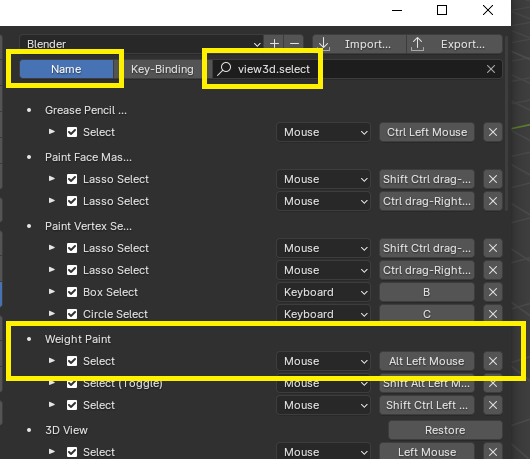The image size is (530, 459).
Task: Change the C key binding for Circle Select
Action: (427, 314)
